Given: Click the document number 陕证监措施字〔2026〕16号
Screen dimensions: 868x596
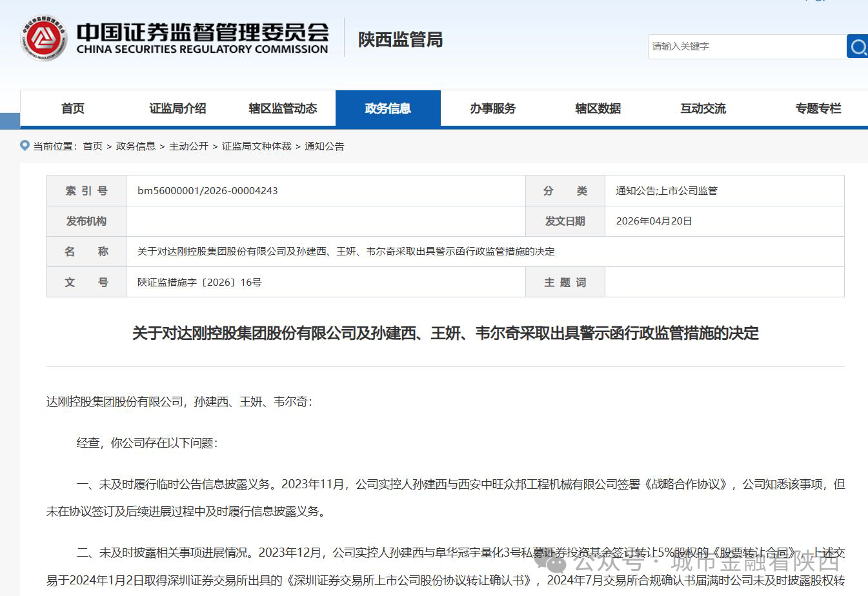Looking at the screenshot, I should [199, 283].
